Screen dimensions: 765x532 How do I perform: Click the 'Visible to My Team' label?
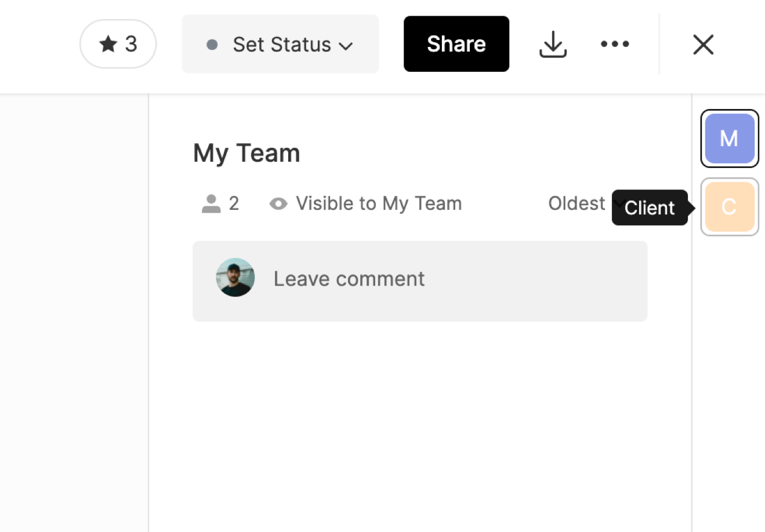coord(379,203)
